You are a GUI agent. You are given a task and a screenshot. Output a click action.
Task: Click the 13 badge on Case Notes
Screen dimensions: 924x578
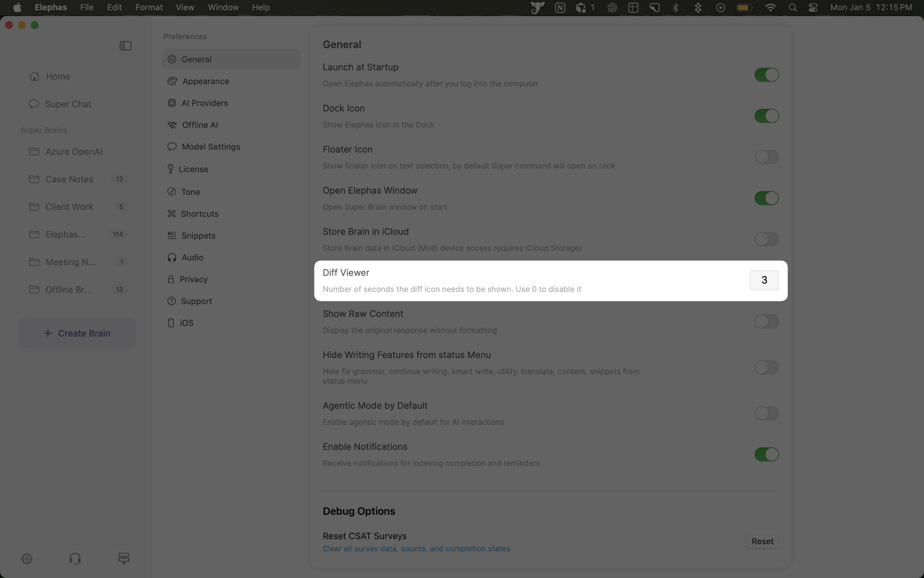[x=119, y=179]
